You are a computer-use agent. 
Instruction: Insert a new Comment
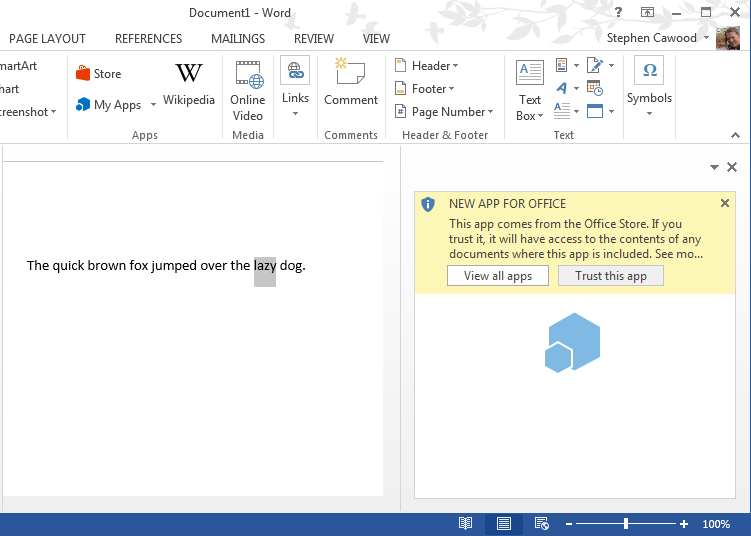pos(351,82)
